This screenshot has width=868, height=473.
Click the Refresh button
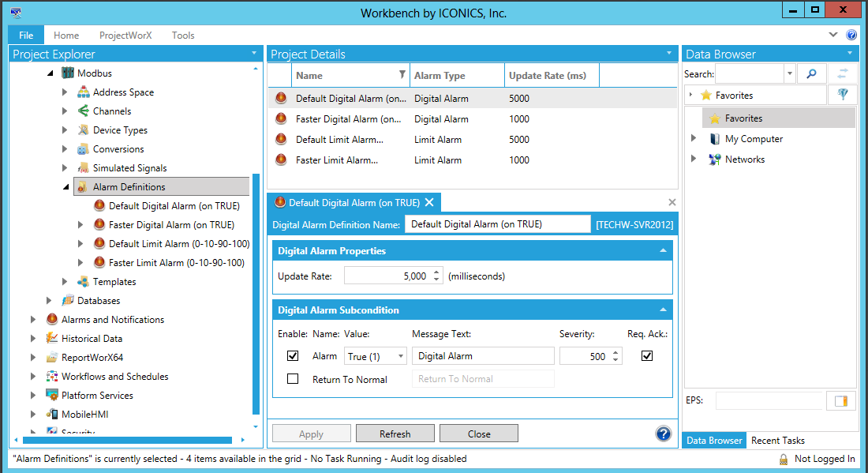pos(395,434)
